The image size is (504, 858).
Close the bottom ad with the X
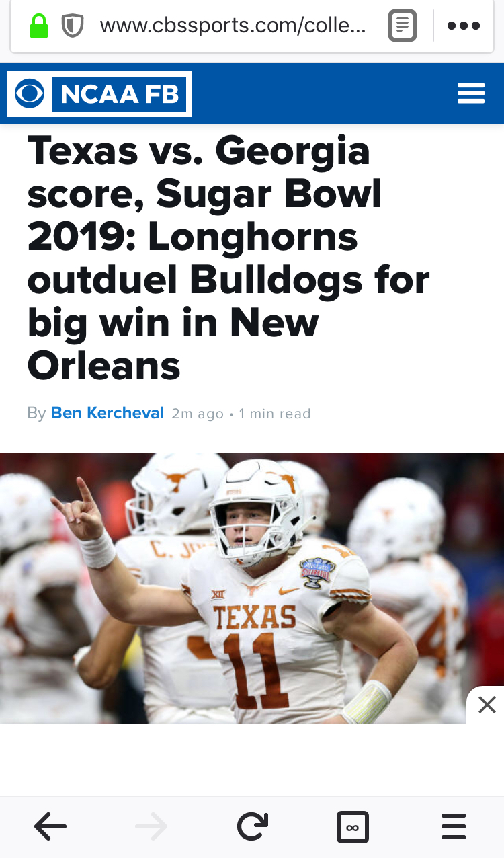tap(487, 705)
